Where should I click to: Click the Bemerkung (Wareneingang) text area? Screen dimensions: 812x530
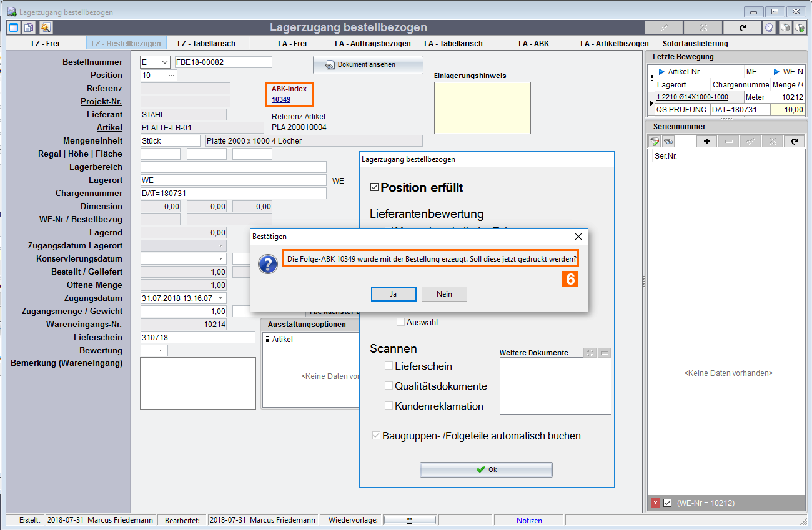coord(198,383)
